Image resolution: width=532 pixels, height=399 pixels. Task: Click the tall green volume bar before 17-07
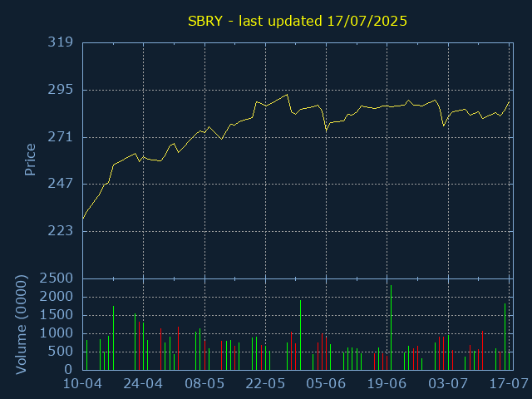[505, 337]
